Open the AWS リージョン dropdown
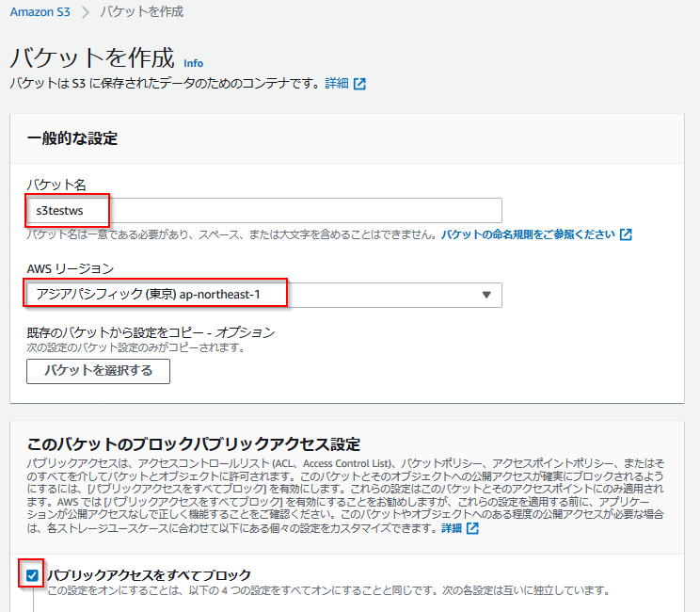This screenshot has height=612, width=700. pyautogui.click(x=264, y=295)
